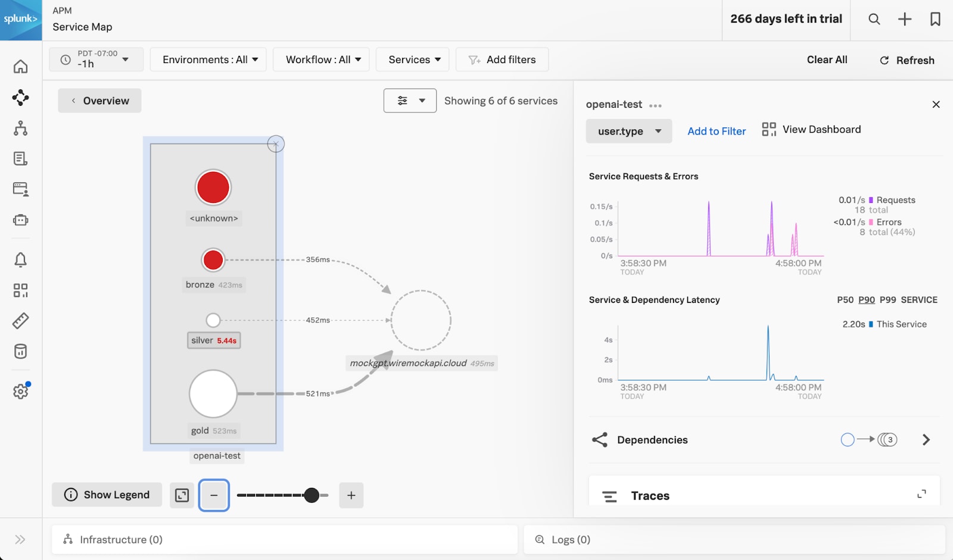Click the search magnifier icon

pyautogui.click(x=874, y=19)
